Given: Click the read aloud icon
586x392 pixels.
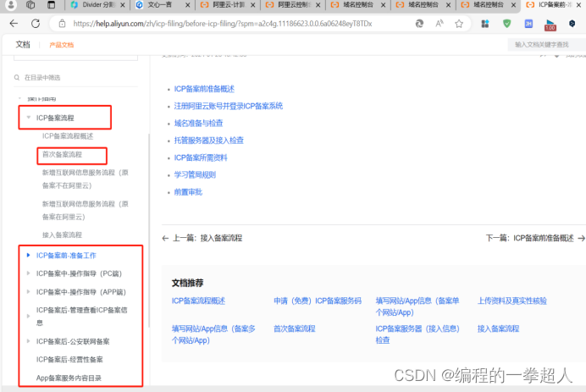Looking at the screenshot, I should point(439,24).
